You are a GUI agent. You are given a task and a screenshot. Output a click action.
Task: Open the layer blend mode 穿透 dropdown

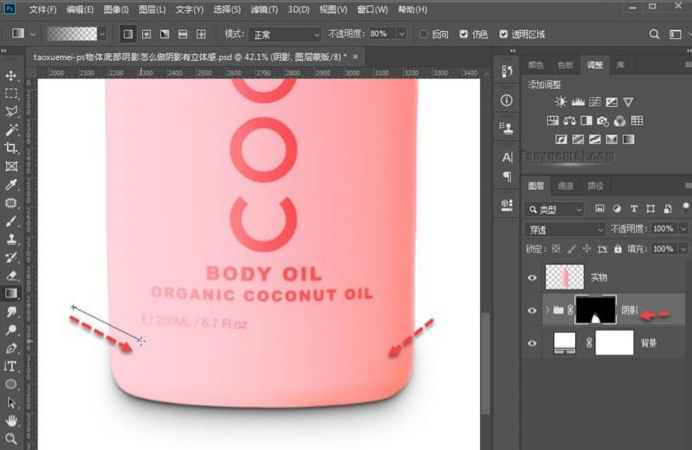pos(565,229)
